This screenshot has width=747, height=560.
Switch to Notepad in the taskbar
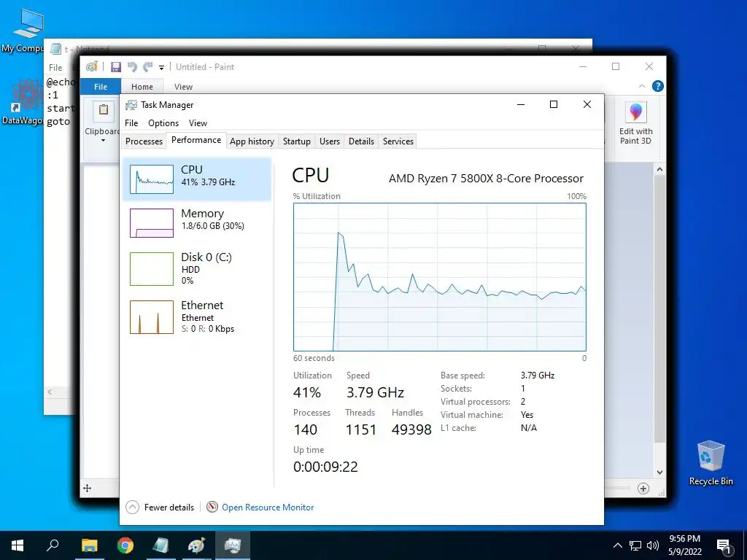[x=160, y=545]
